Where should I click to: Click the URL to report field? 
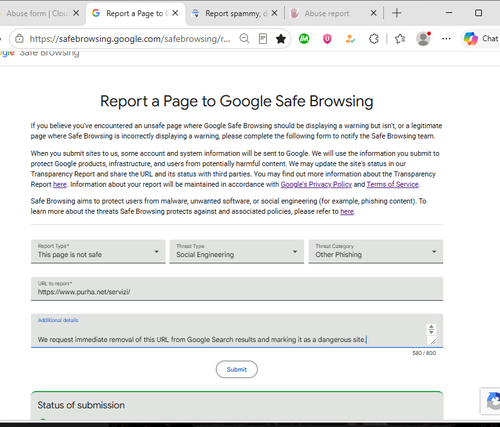pyautogui.click(x=237, y=289)
